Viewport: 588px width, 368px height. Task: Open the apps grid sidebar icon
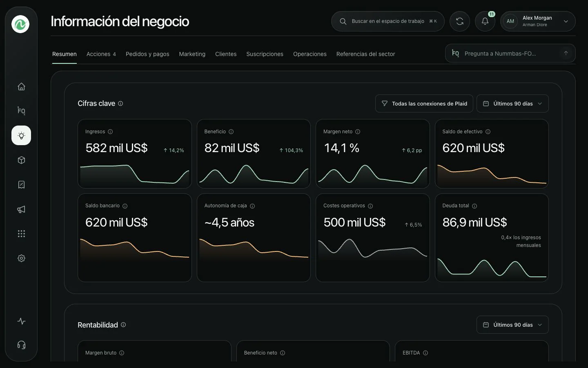point(21,234)
